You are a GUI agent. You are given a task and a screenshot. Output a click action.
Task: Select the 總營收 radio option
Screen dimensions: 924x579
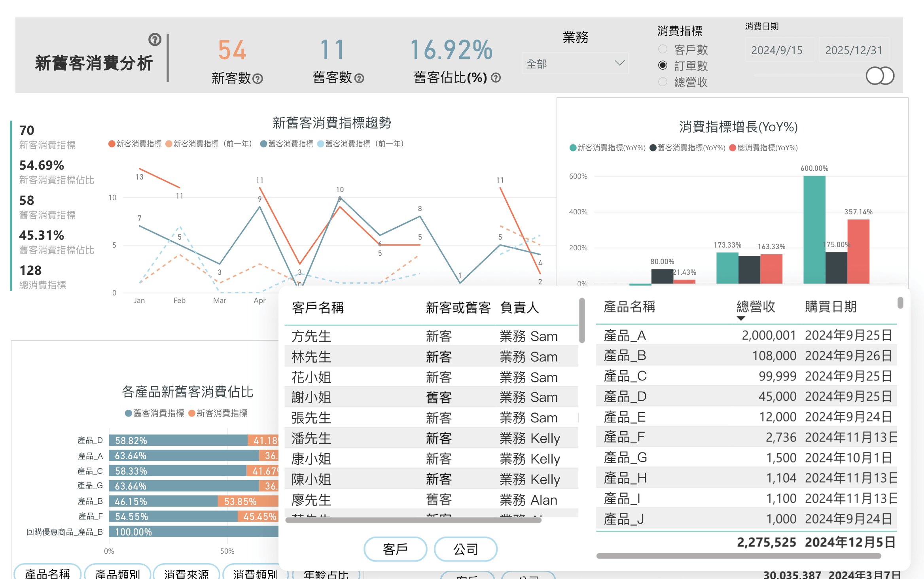[663, 82]
